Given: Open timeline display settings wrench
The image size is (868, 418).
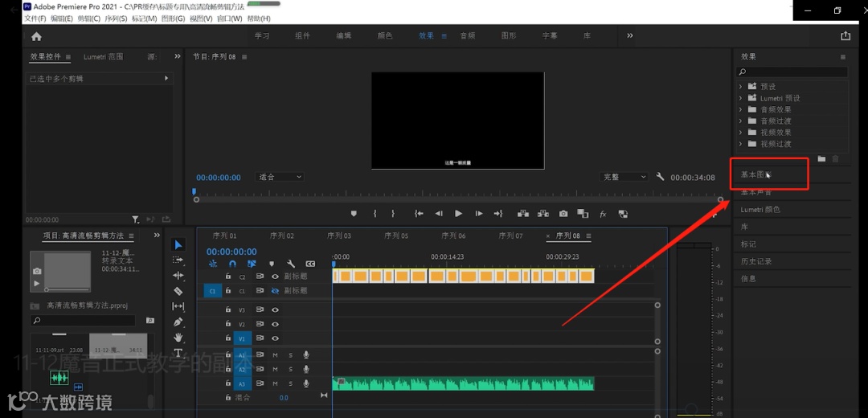Looking at the screenshot, I should tap(291, 264).
